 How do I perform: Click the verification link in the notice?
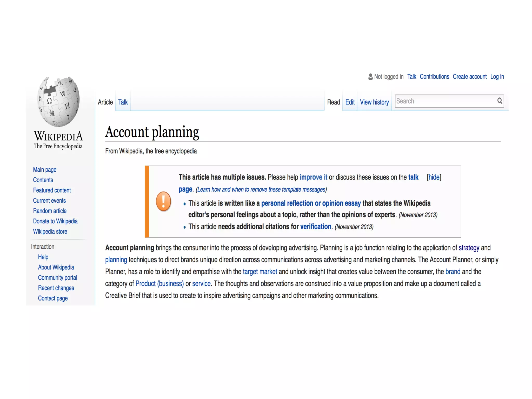pyautogui.click(x=315, y=227)
